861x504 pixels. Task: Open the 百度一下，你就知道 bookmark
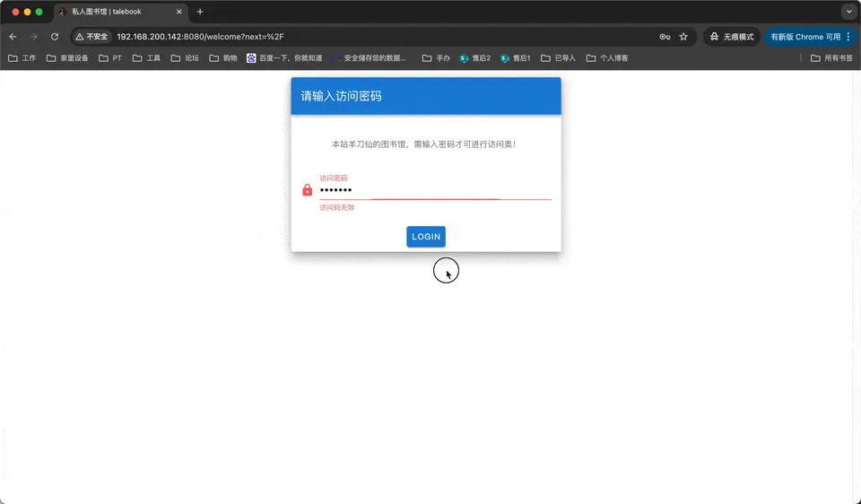(x=284, y=58)
